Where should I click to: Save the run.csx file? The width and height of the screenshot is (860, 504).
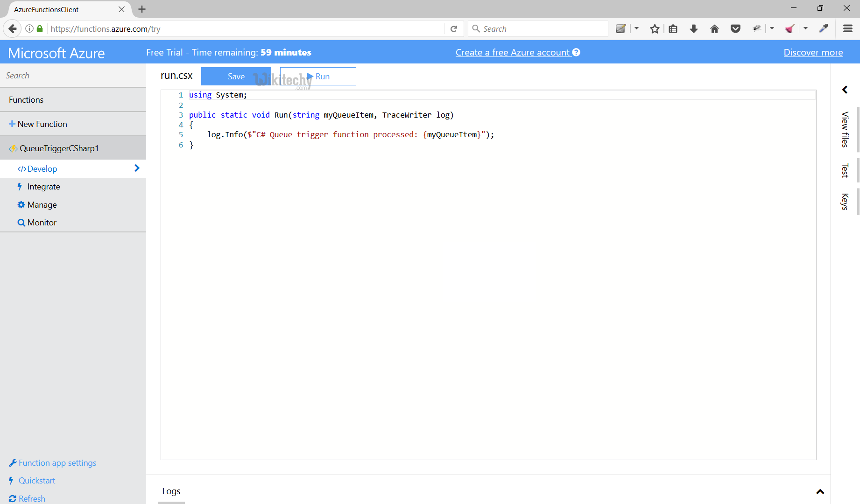pos(236,77)
